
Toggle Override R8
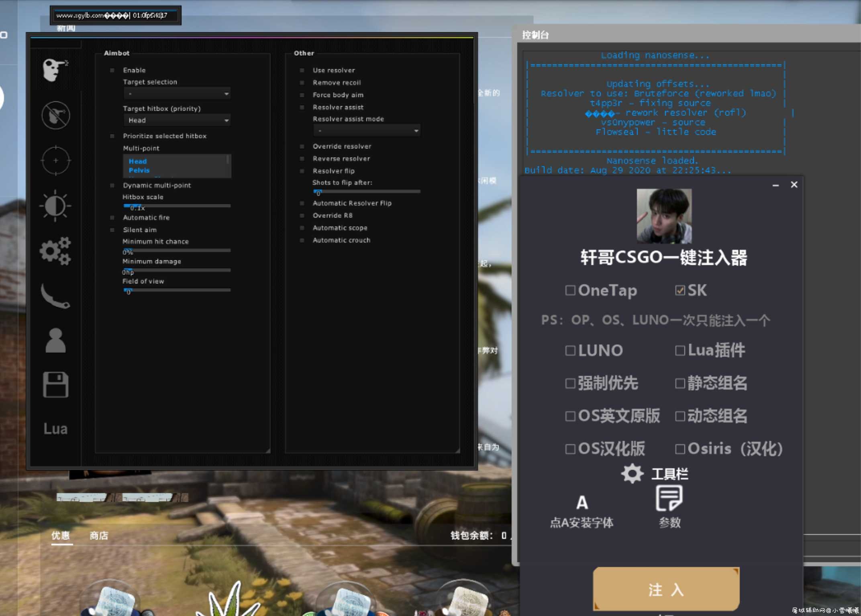click(302, 216)
